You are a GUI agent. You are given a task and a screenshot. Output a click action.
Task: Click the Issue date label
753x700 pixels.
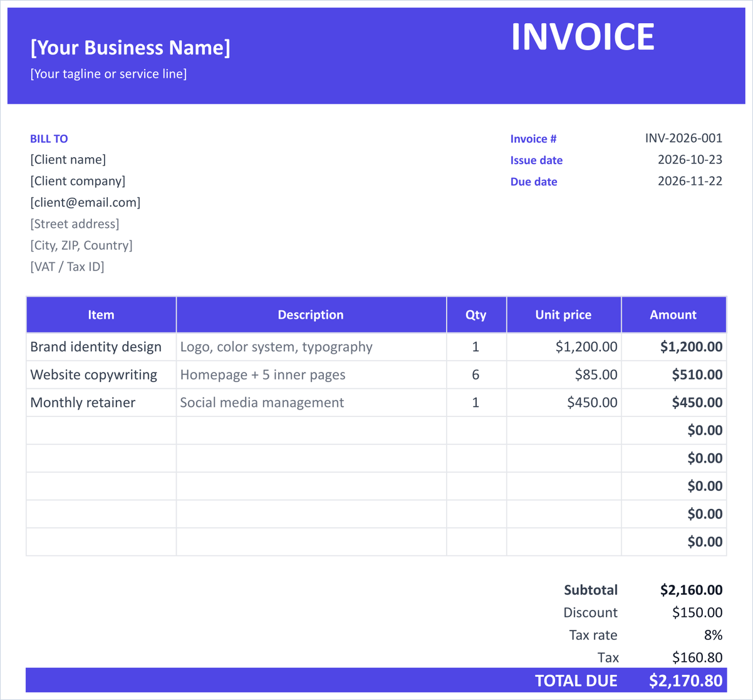[536, 160]
